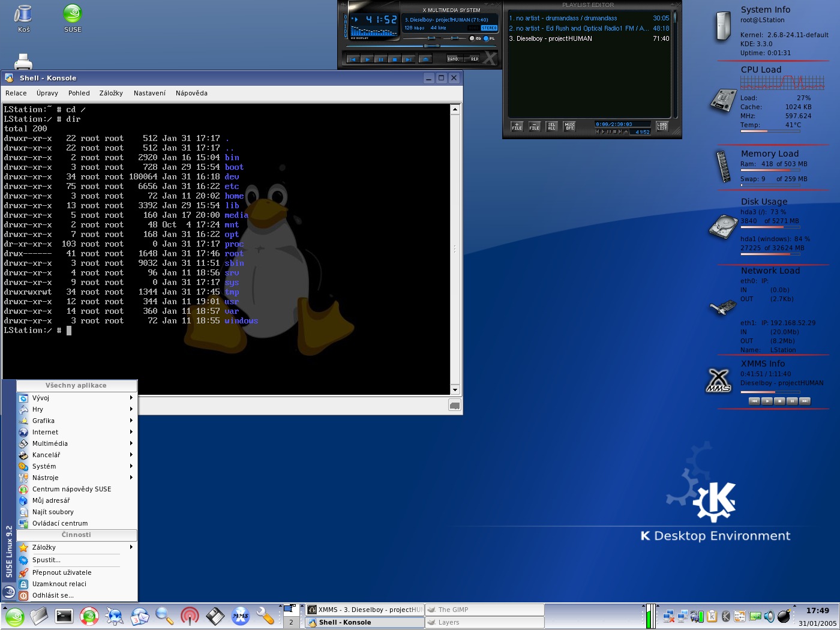This screenshot has width=840, height=630.
Task: Expand Nástroje submenu in start menu
Action: point(77,478)
